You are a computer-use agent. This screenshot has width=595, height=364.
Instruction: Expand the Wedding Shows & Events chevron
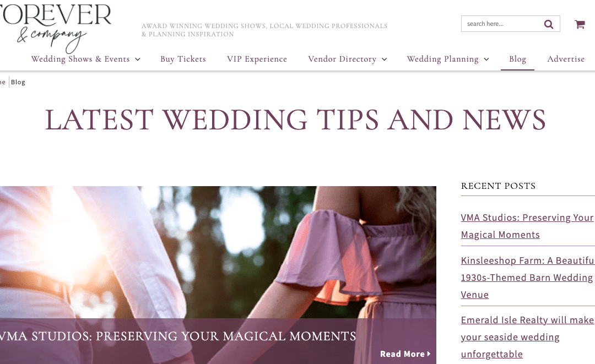[138, 59]
